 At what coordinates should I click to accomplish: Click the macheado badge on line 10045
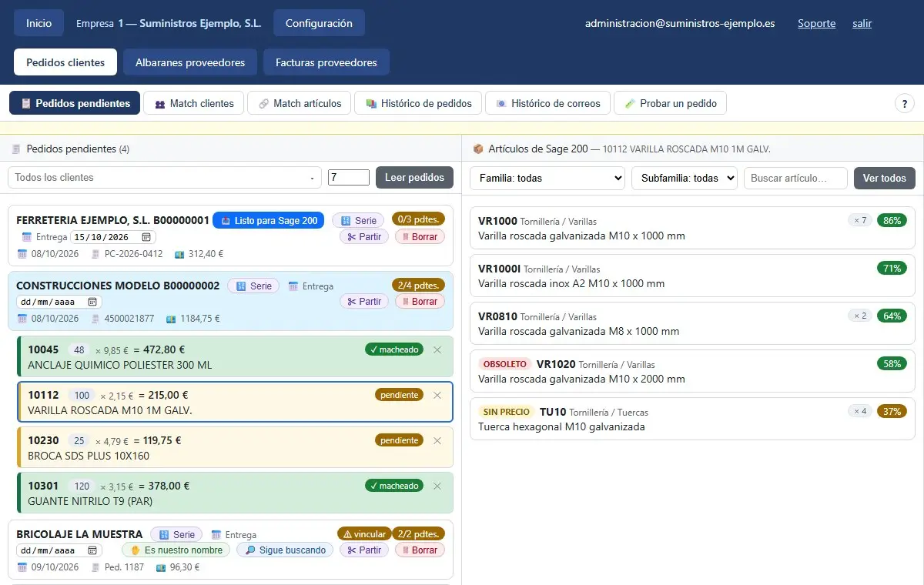tap(394, 349)
